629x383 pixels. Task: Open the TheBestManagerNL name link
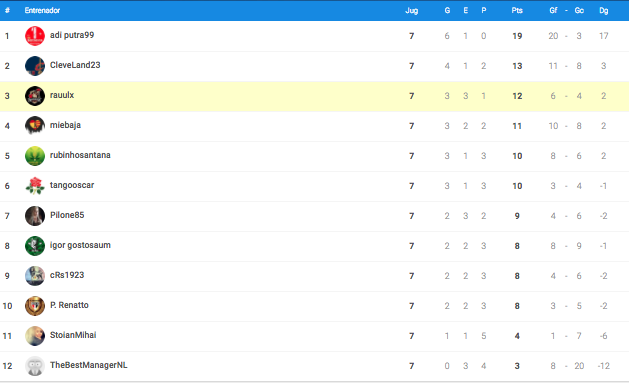click(x=89, y=365)
